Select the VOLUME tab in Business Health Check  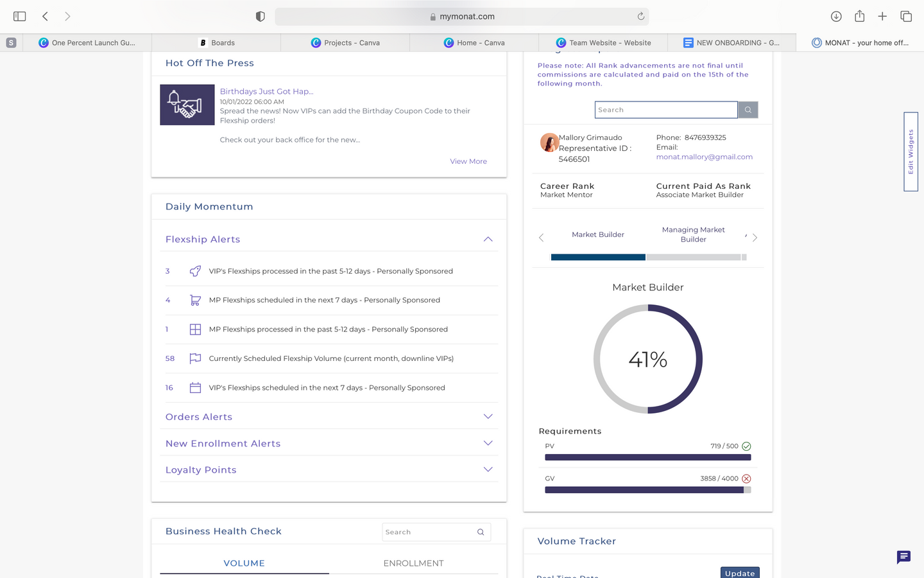[x=244, y=563]
